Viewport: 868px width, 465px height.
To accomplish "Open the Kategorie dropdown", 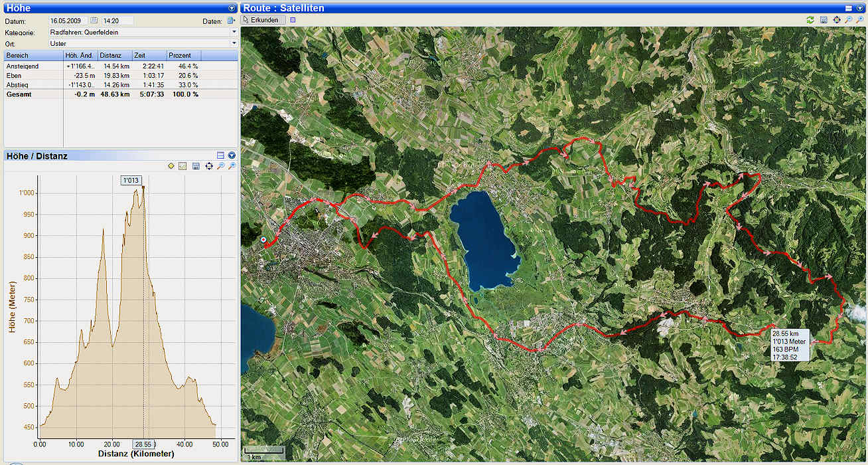I will tap(234, 32).
